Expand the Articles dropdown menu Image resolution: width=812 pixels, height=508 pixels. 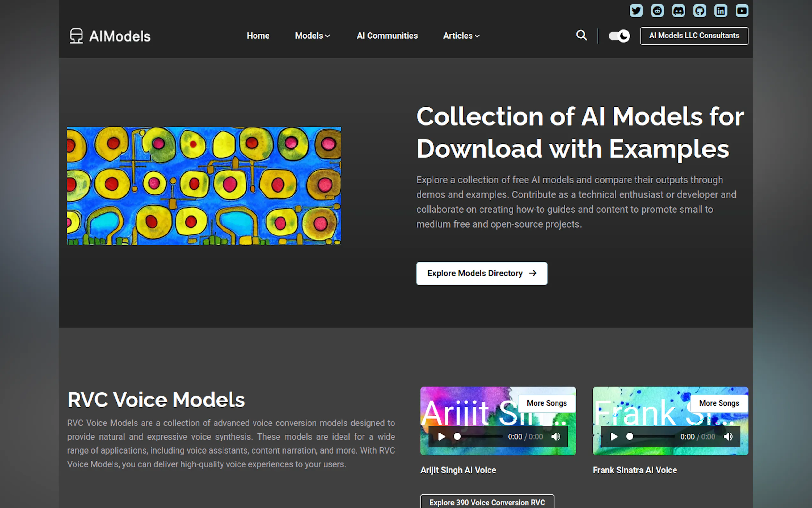pyautogui.click(x=461, y=36)
